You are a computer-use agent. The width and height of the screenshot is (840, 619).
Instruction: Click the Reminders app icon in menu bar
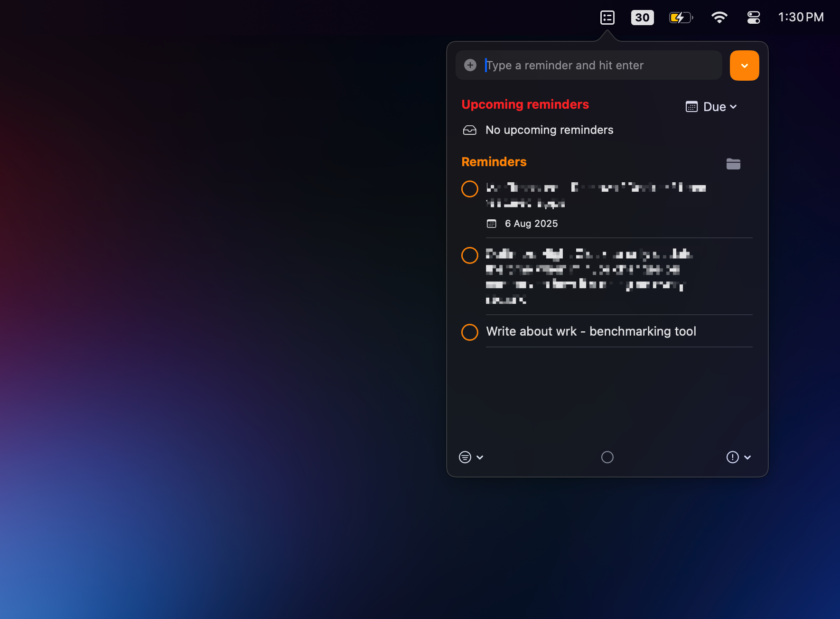point(607,18)
